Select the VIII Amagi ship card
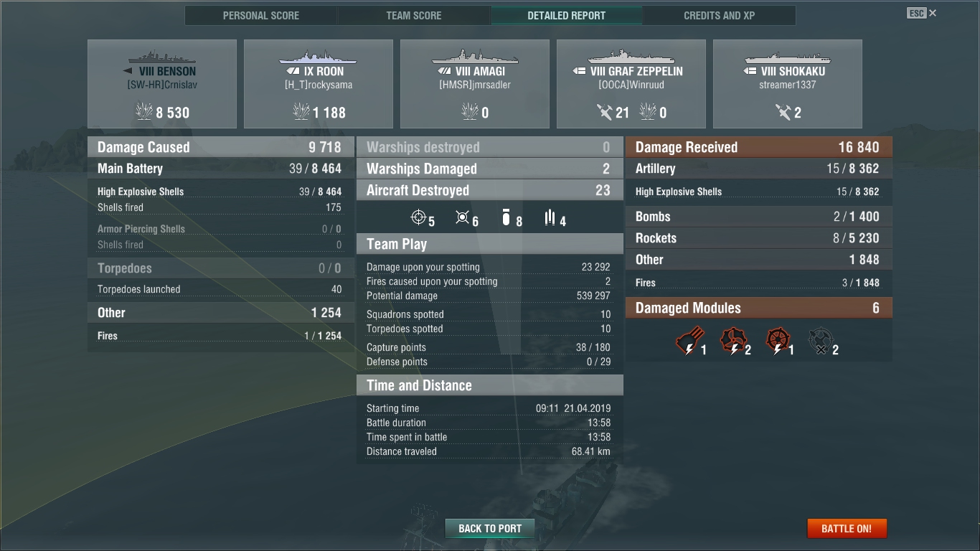Image resolution: width=980 pixels, height=551 pixels. pyautogui.click(x=475, y=84)
